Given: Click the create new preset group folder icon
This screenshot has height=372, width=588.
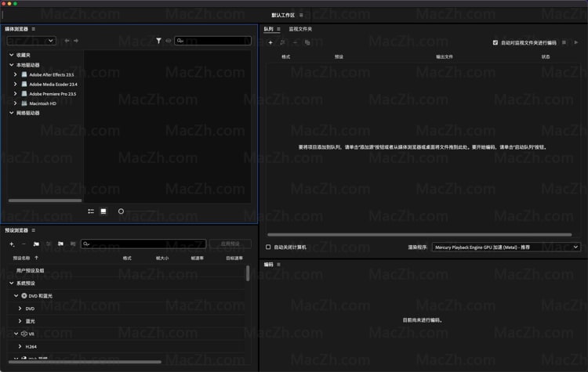Looking at the screenshot, I should 36,244.
